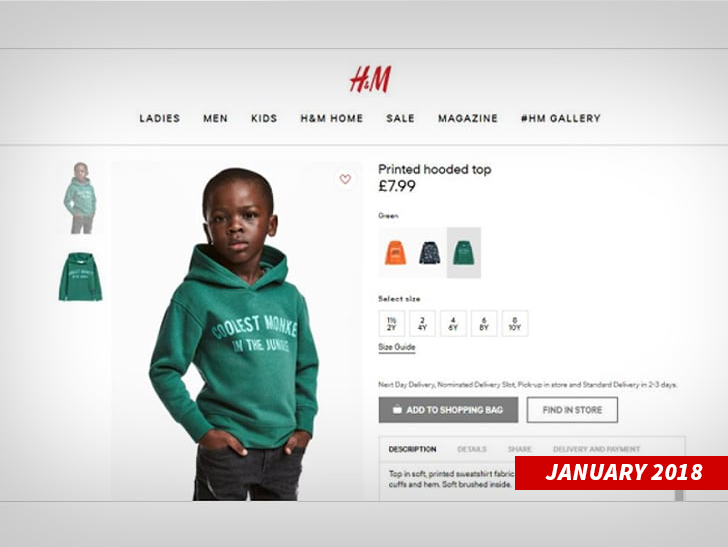Select size 1½-2Y
The width and height of the screenshot is (728, 547).
click(x=392, y=323)
